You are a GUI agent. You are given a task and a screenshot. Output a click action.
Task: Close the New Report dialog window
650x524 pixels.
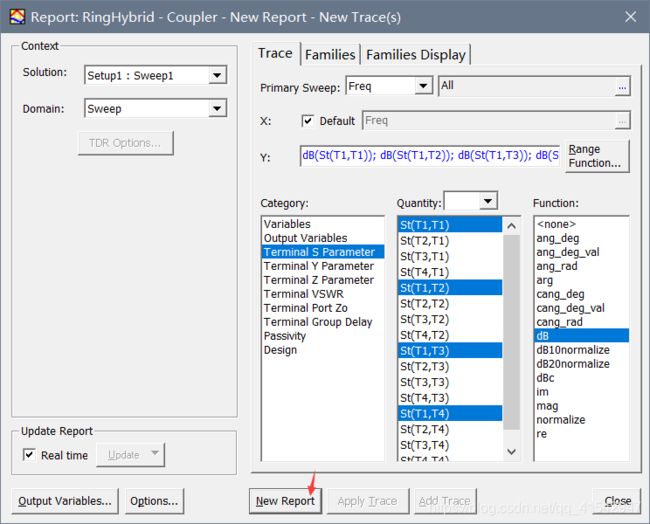click(x=631, y=17)
